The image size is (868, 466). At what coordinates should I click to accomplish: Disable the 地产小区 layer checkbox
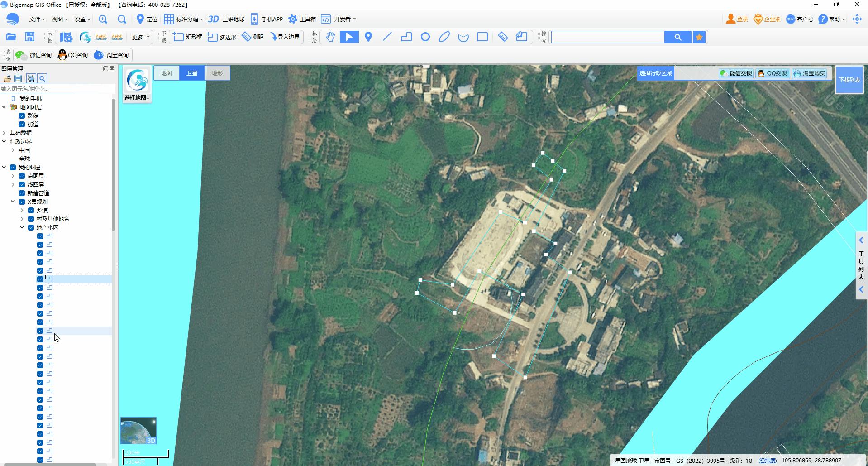click(30, 227)
